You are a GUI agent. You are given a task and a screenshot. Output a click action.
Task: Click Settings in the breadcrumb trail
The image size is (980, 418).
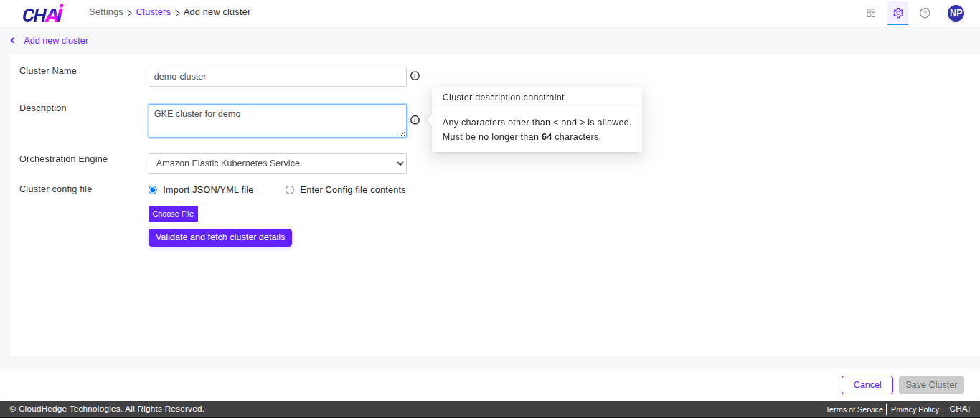coord(105,12)
